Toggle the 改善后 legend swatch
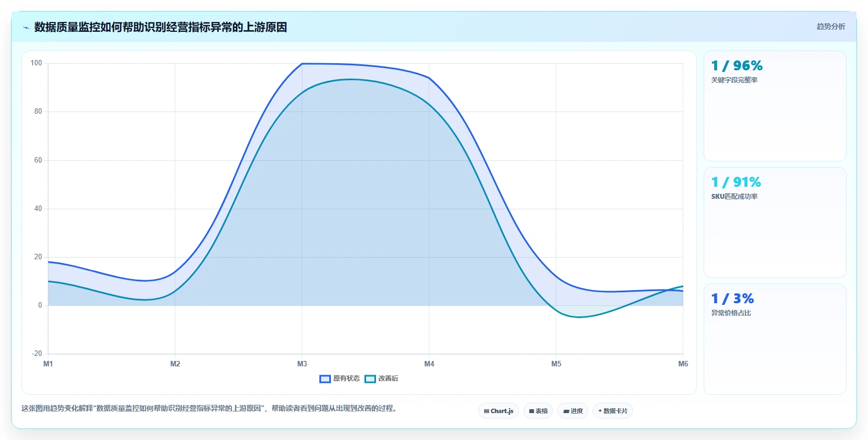The width and height of the screenshot is (868, 440). 370,378
